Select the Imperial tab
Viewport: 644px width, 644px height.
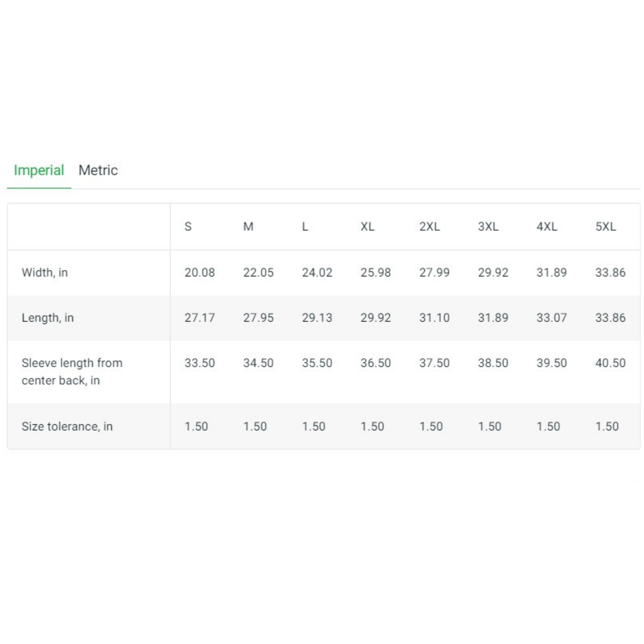point(39,170)
